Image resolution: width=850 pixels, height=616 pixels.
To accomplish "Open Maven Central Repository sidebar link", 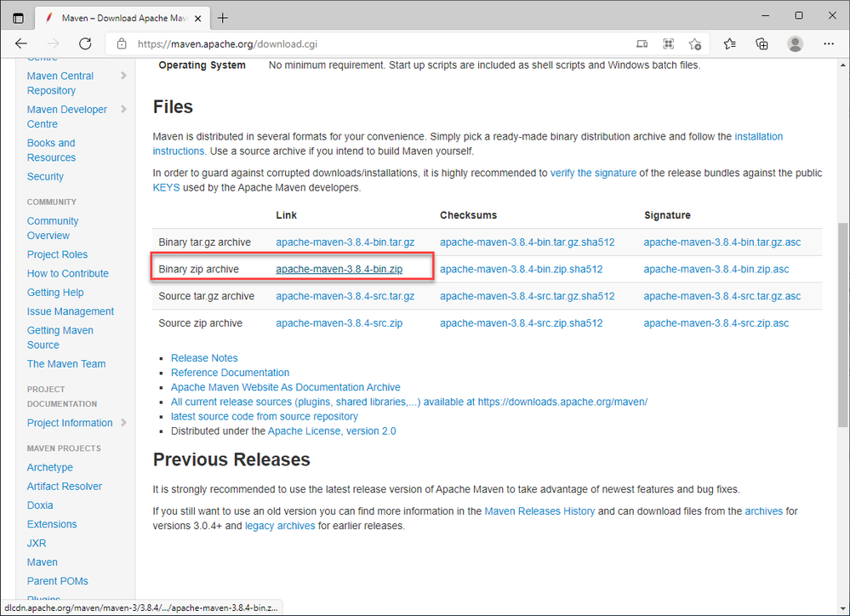I will coord(60,83).
